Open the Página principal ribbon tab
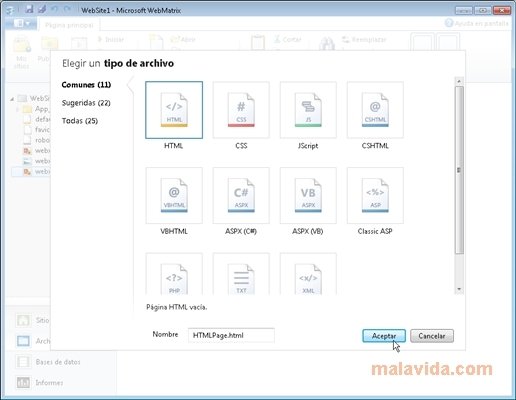Image resolution: width=516 pixels, height=400 pixels. tap(69, 25)
